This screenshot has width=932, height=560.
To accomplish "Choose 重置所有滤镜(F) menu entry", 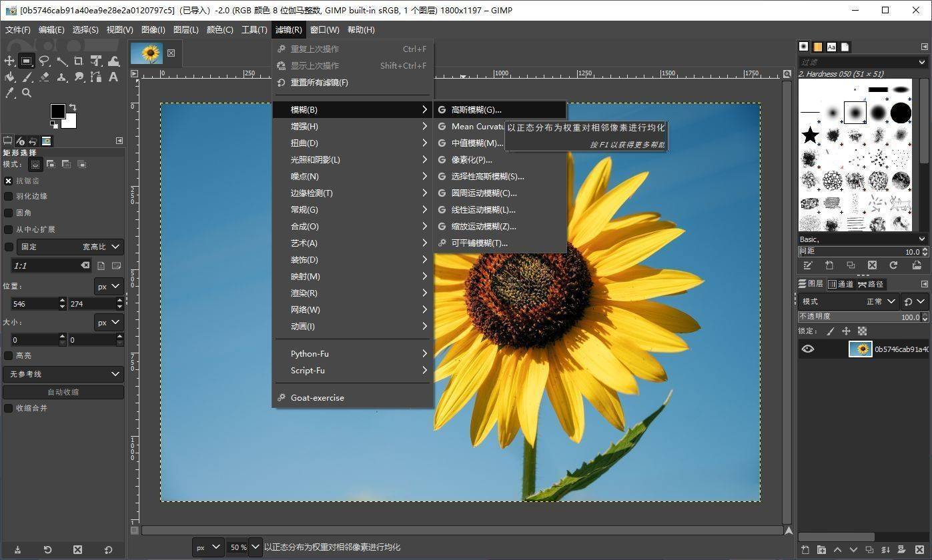I will coord(352,82).
